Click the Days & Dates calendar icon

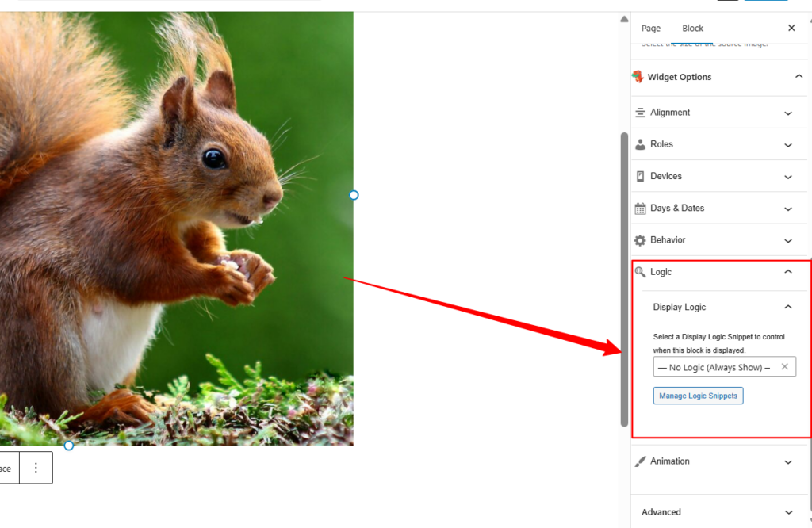pyautogui.click(x=640, y=209)
